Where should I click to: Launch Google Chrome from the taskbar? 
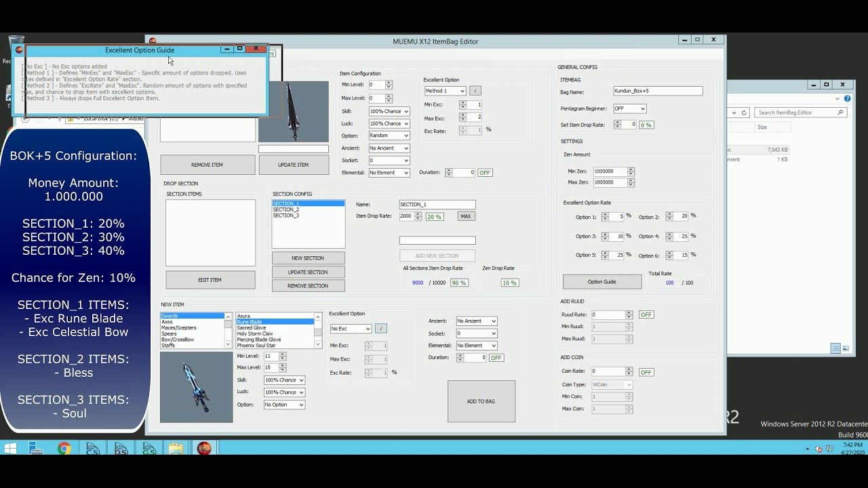64,448
